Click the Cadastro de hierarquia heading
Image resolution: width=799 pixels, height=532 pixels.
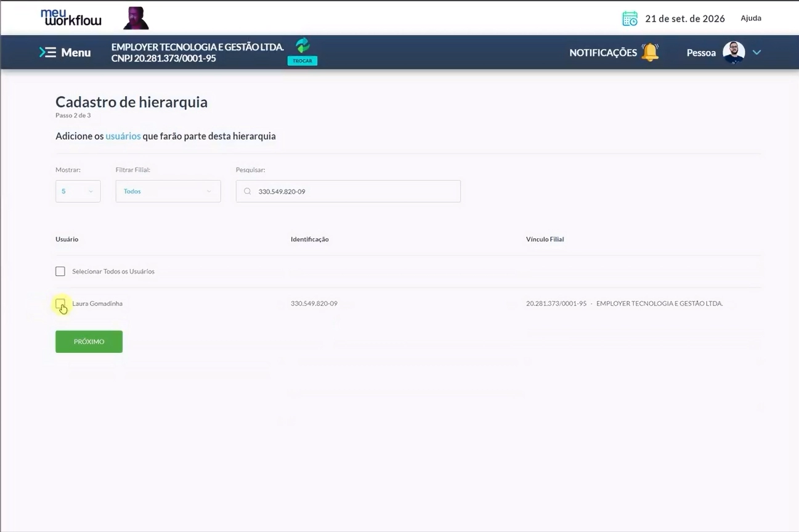131,102
